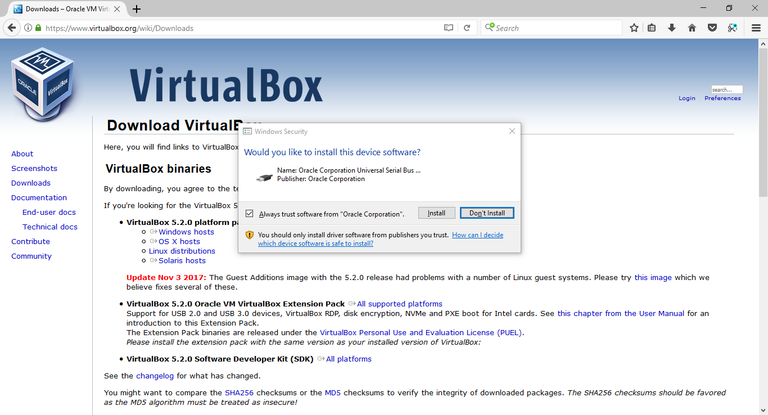Click 'Would you like to install this device software?'

[332, 152]
